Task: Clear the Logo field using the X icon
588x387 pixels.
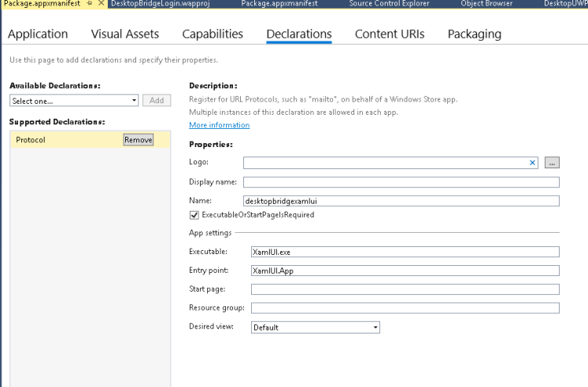Action: pyautogui.click(x=532, y=163)
